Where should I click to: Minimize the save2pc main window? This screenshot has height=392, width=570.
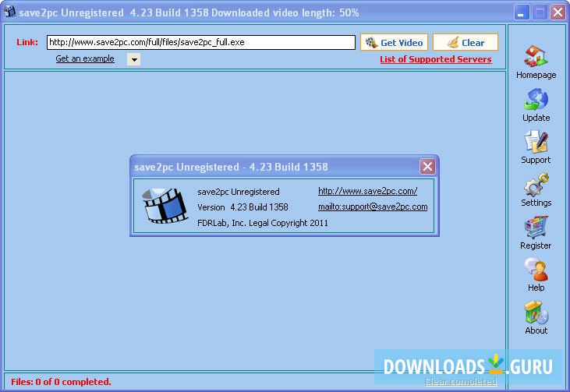(x=522, y=12)
